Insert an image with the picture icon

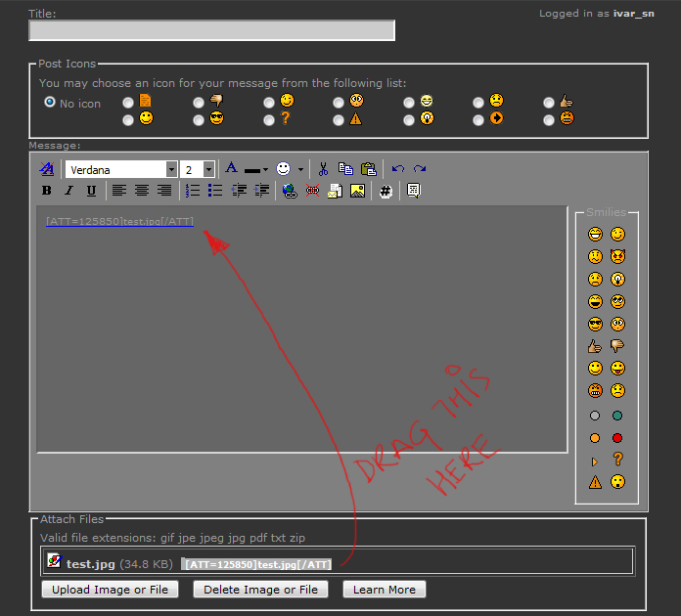coord(357,191)
